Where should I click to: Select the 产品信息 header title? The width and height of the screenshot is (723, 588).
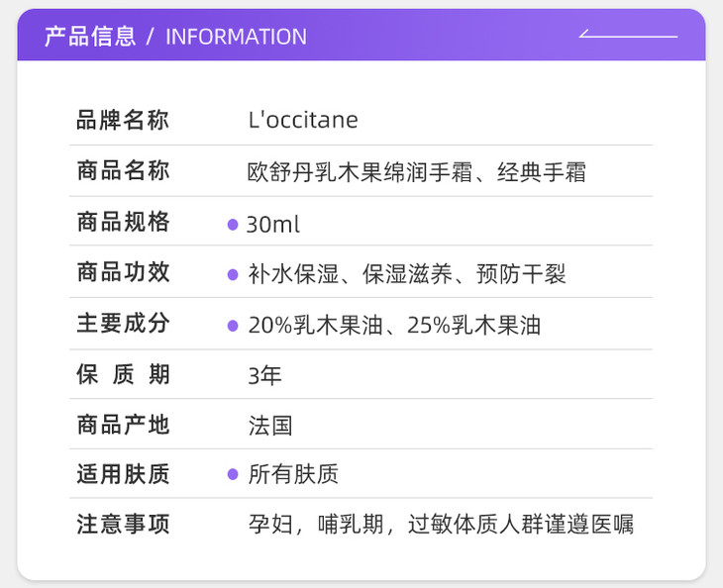(x=90, y=37)
